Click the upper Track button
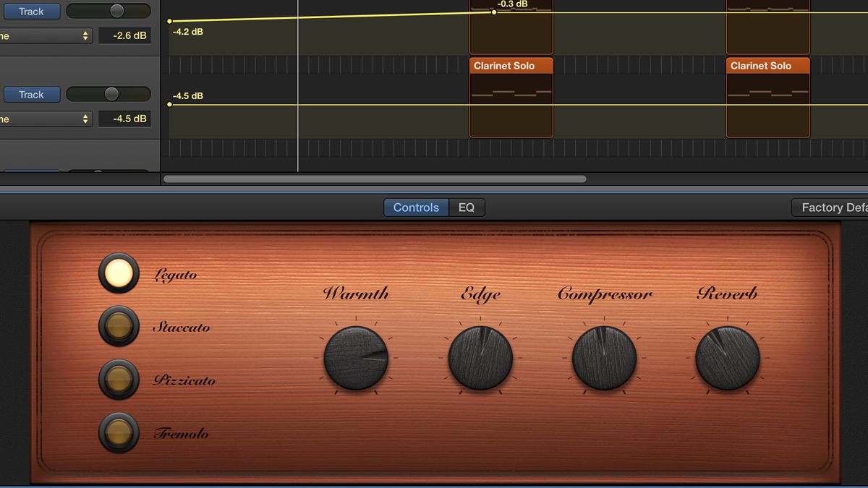 pos(32,11)
